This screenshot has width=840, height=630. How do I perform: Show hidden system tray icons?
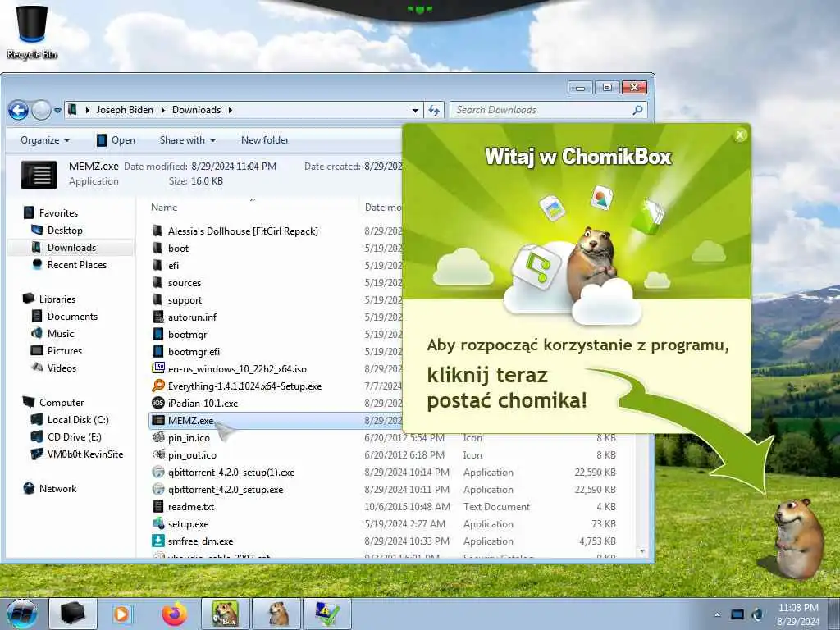(717, 614)
